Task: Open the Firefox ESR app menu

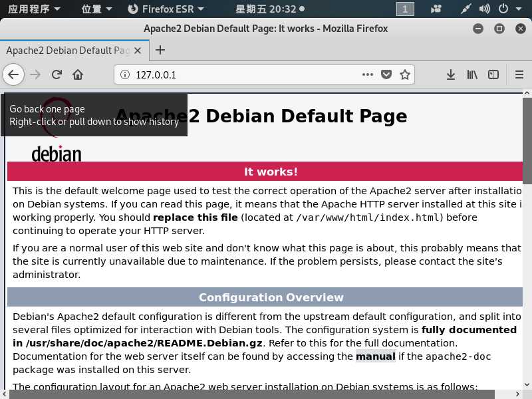Action: click(x=166, y=9)
